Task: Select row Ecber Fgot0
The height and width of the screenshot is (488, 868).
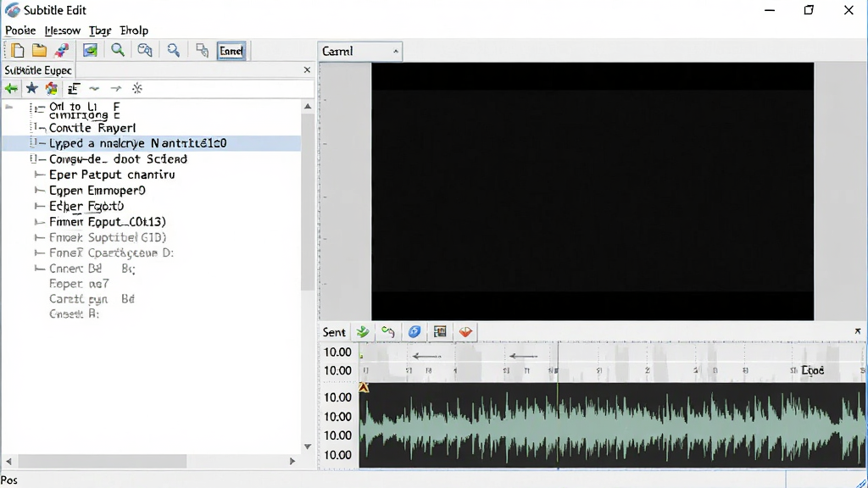Action: pos(86,207)
